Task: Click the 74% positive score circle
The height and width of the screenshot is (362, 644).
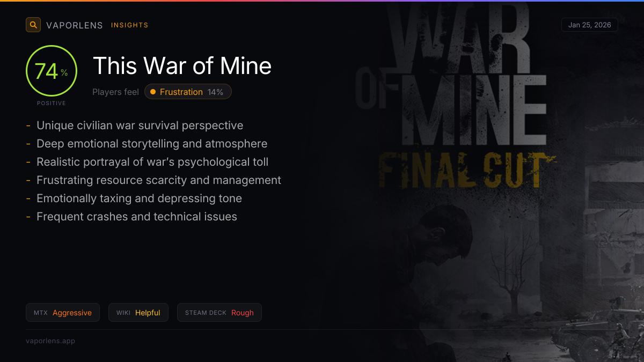Action: coord(51,71)
